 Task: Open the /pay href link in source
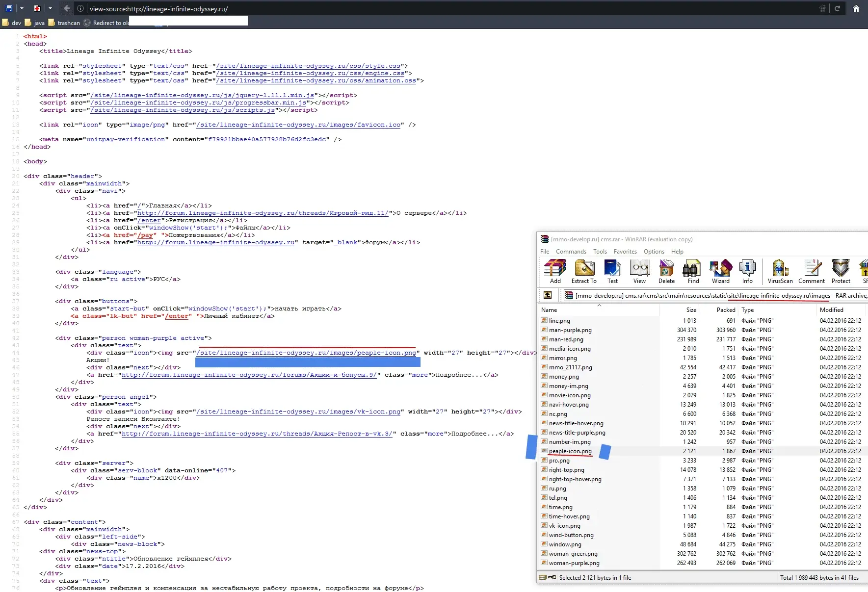[146, 235]
